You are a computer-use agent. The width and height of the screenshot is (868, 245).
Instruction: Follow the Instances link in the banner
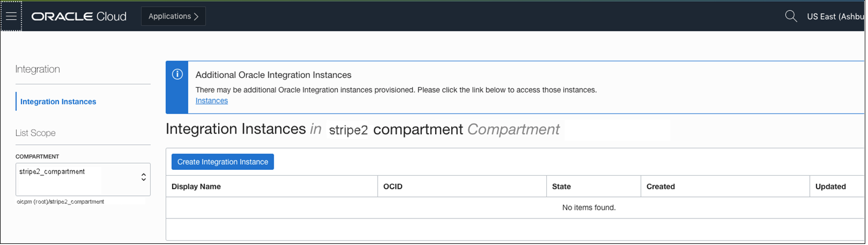212,101
